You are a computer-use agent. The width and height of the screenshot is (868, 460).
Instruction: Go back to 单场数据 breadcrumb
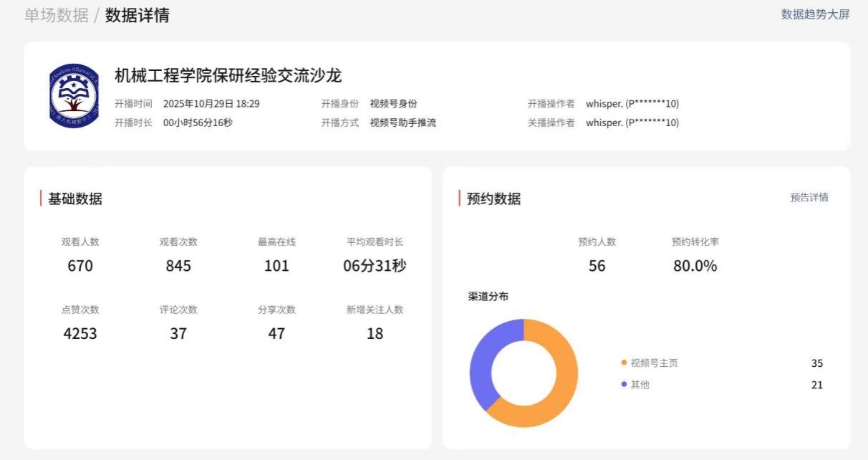point(57,15)
